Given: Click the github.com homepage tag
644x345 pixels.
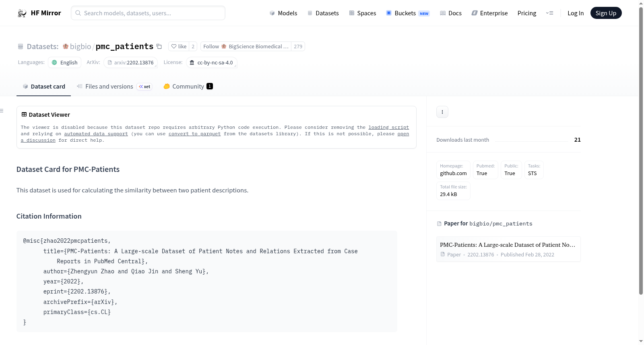Looking at the screenshot, I should pyautogui.click(x=453, y=170).
